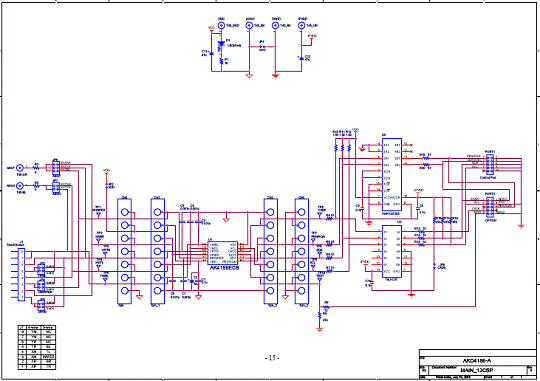Image resolution: width=540 pixels, height=381 pixels.
Task: Click the AIN4 input jack terminal
Action: (20, 186)
